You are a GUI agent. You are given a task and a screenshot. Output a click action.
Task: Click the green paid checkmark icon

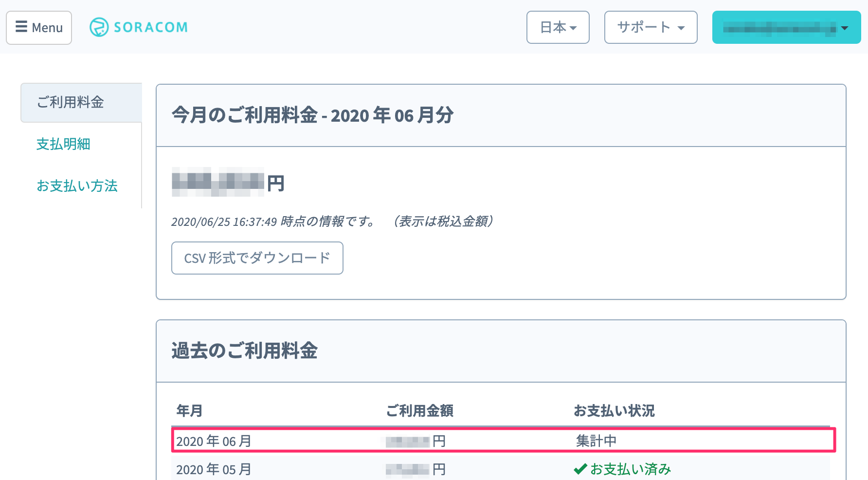pos(580,469)
